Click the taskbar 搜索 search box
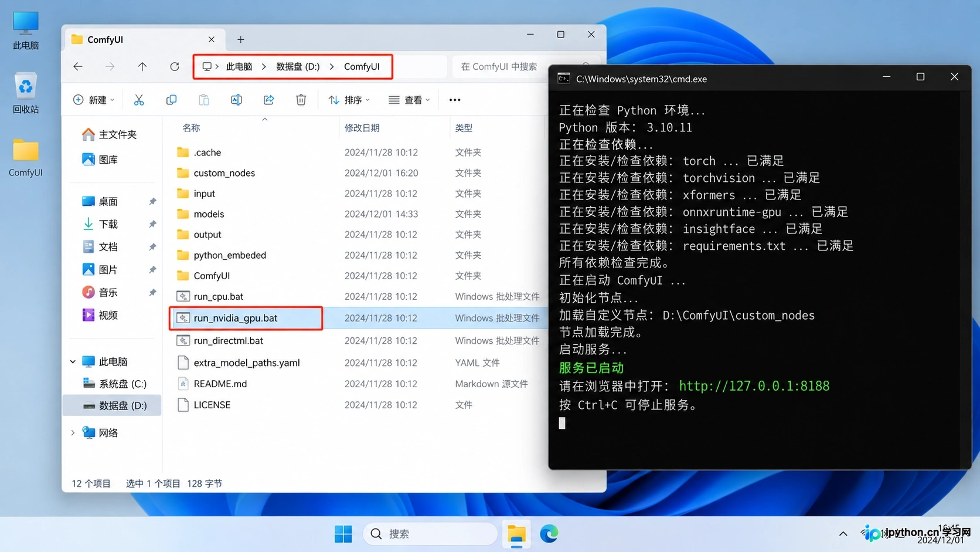 [x=430, y=534]
